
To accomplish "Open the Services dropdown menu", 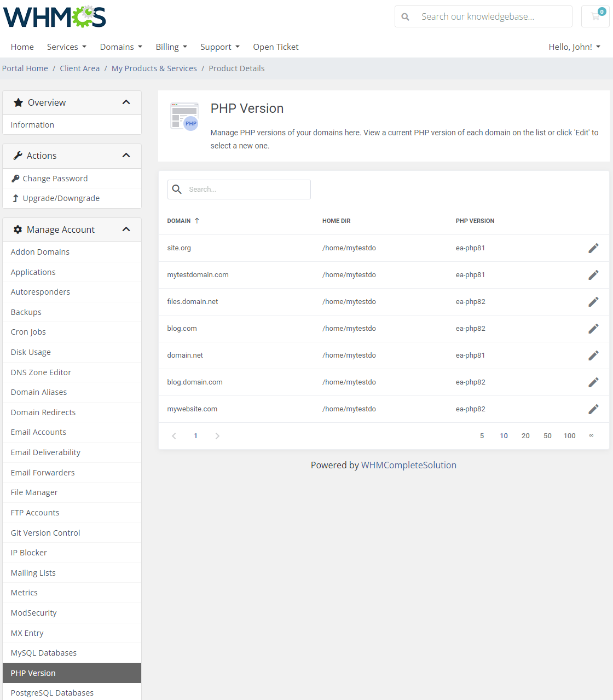I will pyautogui.click(x=67, y=47).
